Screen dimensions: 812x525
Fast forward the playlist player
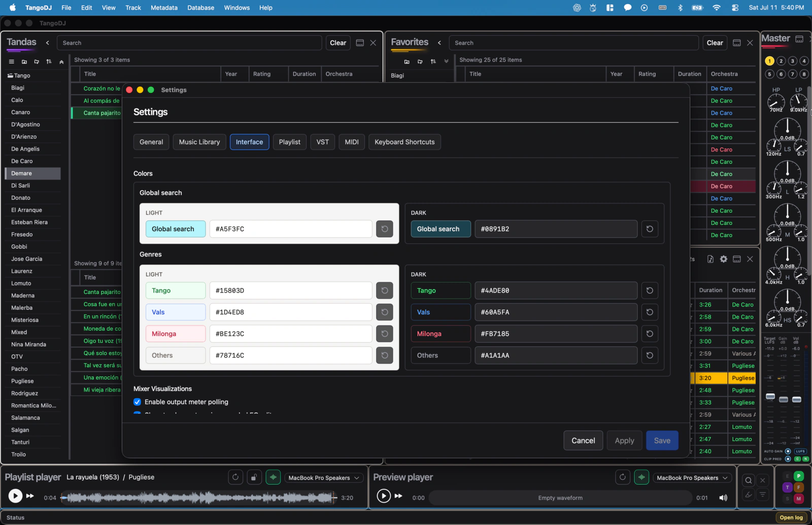click(30, 496)
